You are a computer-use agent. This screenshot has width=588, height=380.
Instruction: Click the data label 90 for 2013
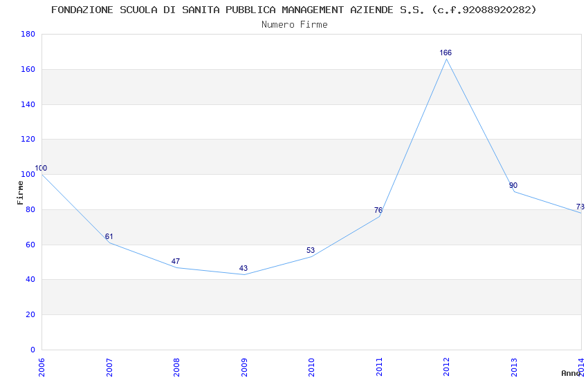(x=513, y=185)
